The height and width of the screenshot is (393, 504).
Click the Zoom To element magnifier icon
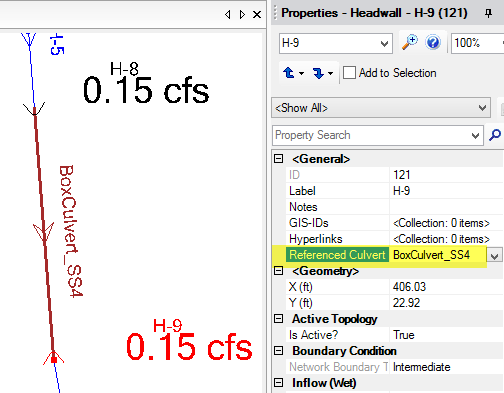pos(410,43)
